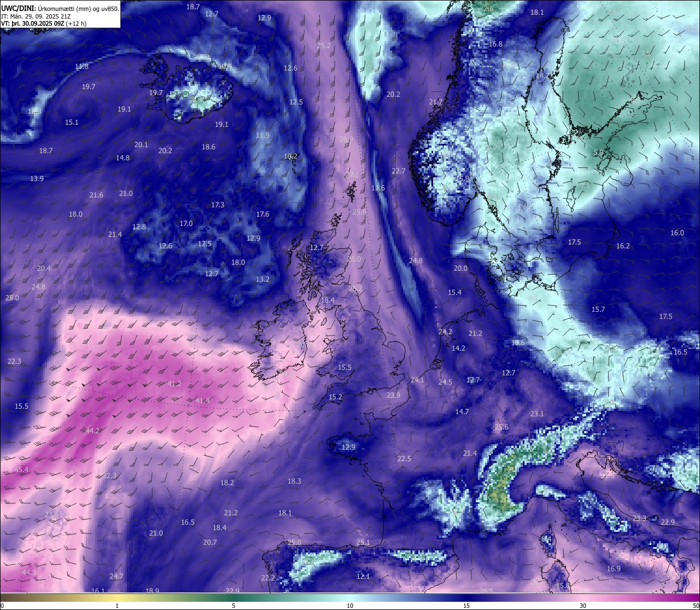Click the 45.4 value on the map
Viewport: 700px width, 610px height.
(x=21, y=469)
